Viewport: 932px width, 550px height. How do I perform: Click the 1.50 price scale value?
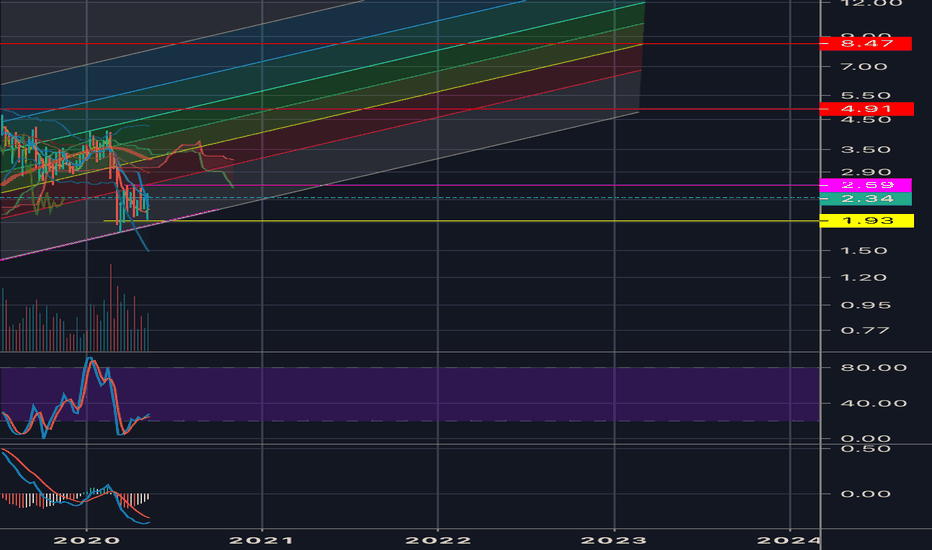(x=865, y=250)
